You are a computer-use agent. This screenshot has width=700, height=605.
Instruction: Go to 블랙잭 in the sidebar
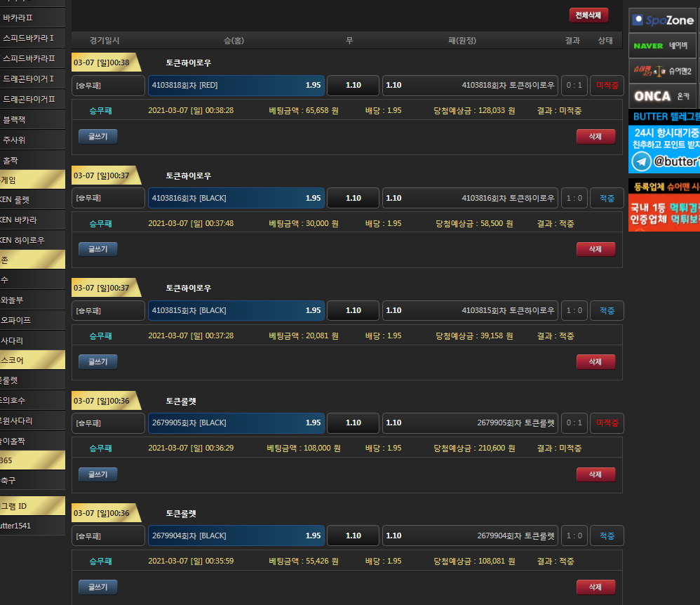coord(32,119)
